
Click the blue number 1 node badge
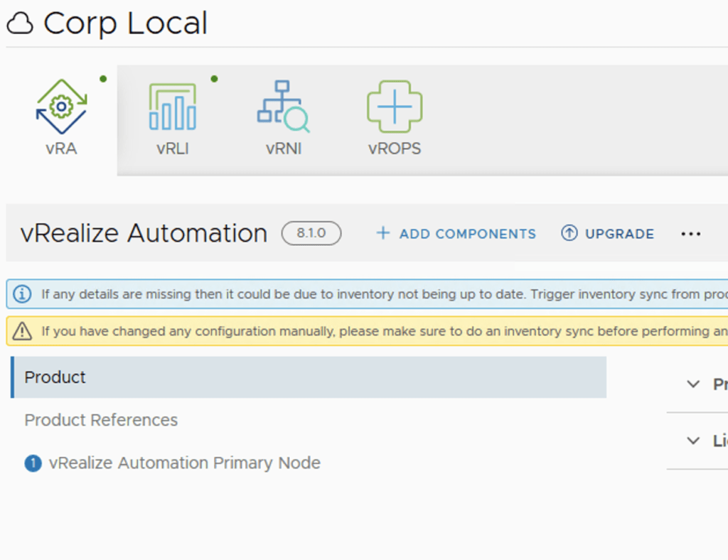tap(33, 463)
